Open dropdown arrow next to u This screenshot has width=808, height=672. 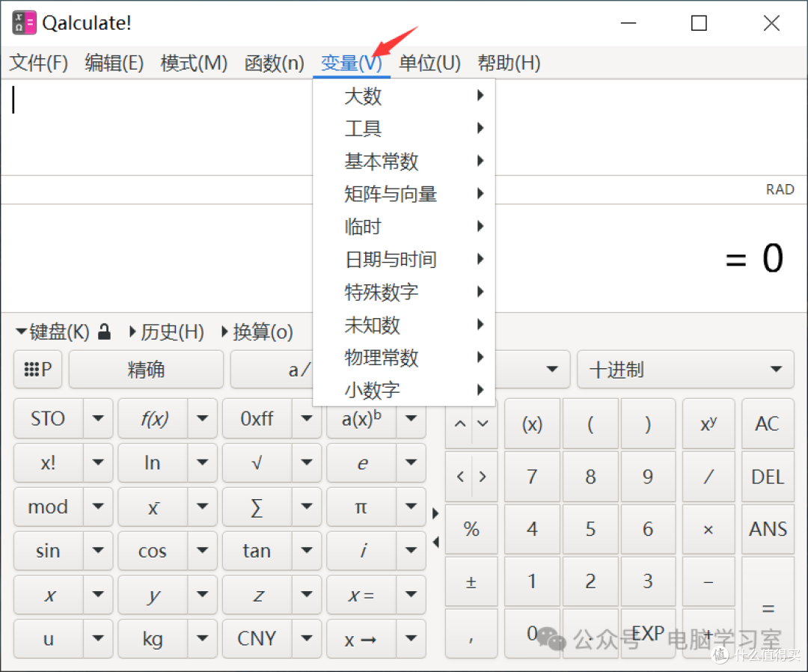coord(98,639)
